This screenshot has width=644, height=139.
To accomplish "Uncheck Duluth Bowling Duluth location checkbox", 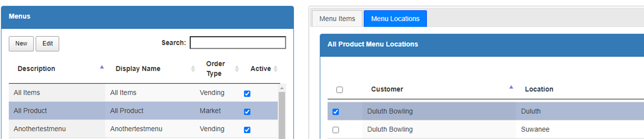I will (336, 112).
